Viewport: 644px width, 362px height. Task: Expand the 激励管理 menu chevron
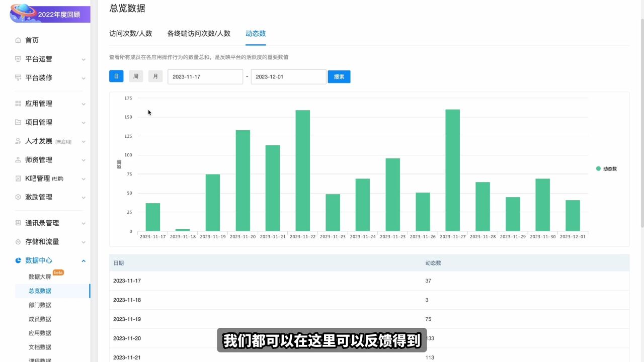[84, 198]
